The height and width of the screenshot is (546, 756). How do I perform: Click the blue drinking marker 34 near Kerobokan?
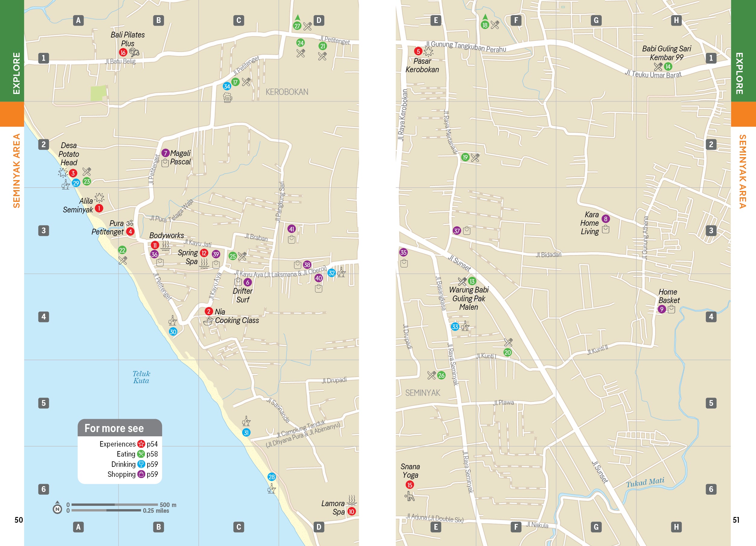[x=227, y=86]
